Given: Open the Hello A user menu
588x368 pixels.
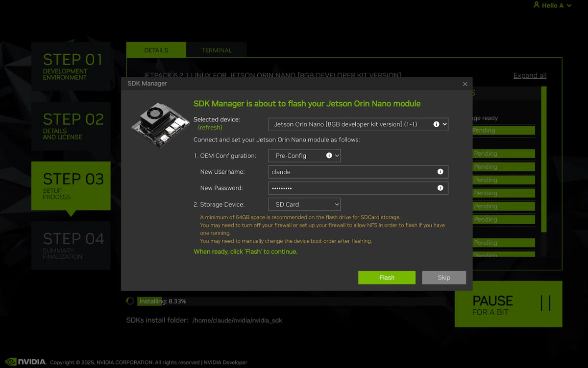Looking at the screenshot, I should coord(552,5).
